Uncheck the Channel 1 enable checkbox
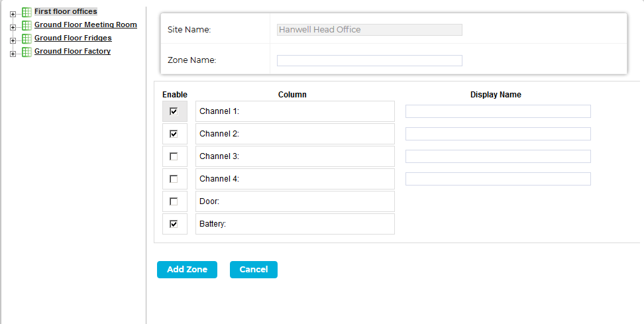 coord(174,111)
